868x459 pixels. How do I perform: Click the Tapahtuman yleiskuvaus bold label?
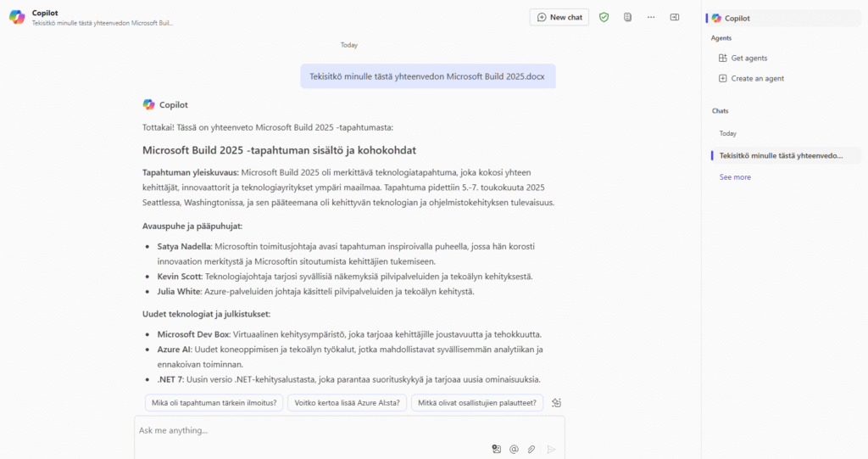click(191, 172)
